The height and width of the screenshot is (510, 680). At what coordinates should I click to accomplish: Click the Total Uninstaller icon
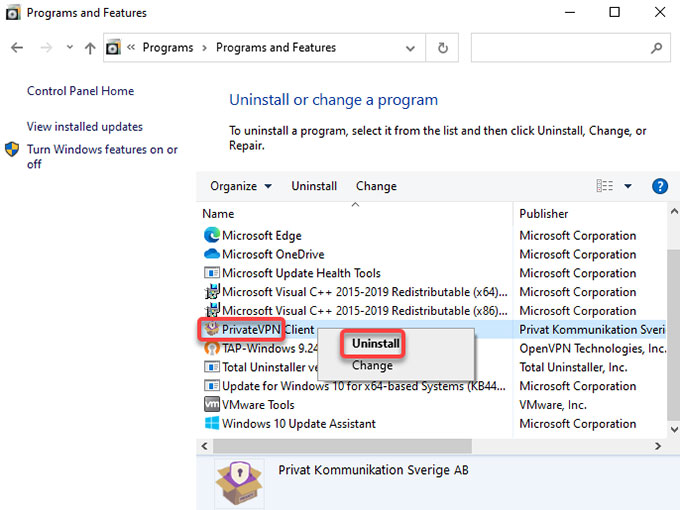212,367
